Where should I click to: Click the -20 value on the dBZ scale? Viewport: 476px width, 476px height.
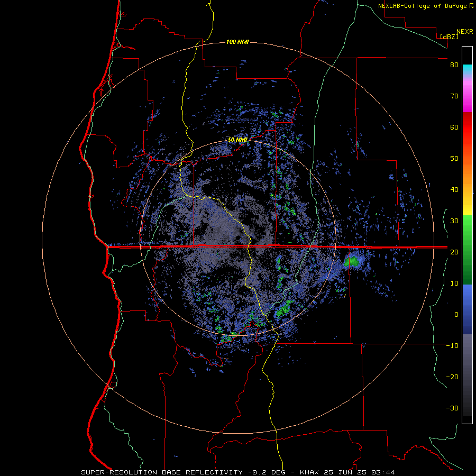pyautogui.click(x=452, y=377)
